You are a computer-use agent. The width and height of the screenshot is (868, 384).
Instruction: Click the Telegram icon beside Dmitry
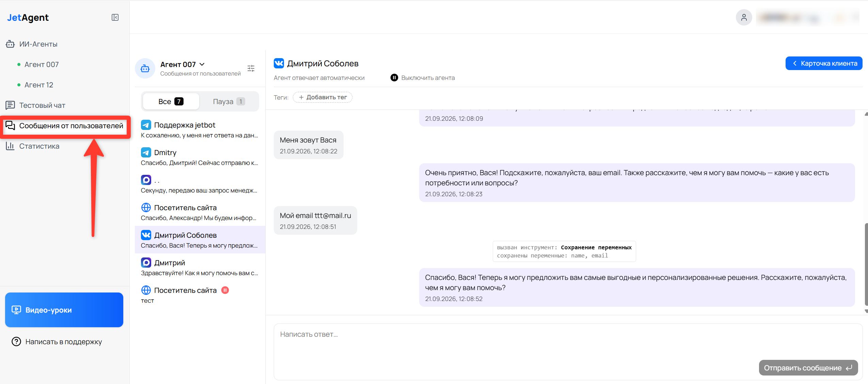pos(146,152)
